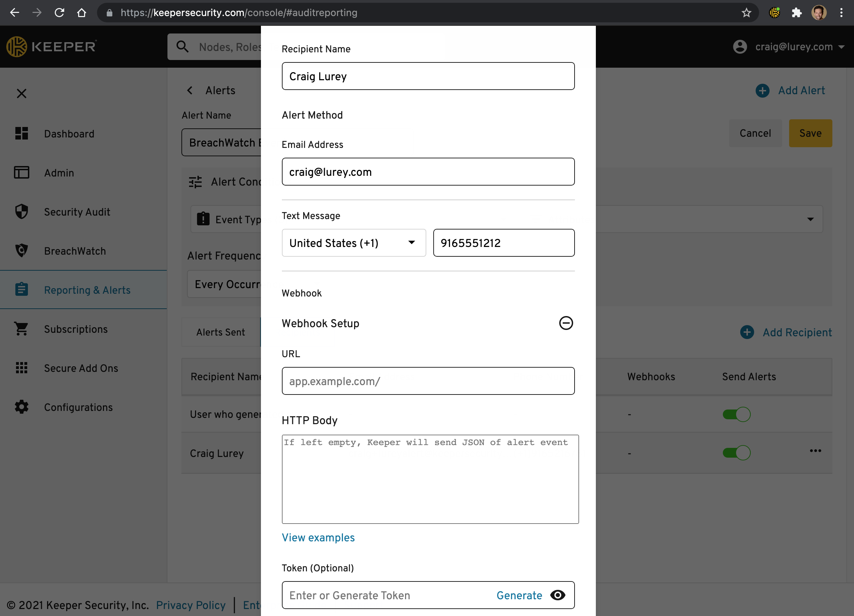854x616 pixels.
Task: Toggle Send Alerts for user who generated event
Action: click(736, 414)
